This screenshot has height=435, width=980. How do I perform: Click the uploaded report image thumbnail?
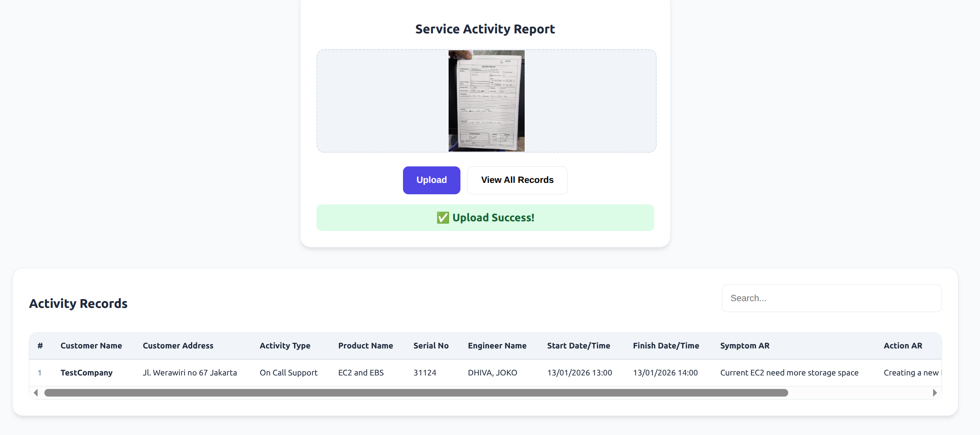[x=486, y=101]
